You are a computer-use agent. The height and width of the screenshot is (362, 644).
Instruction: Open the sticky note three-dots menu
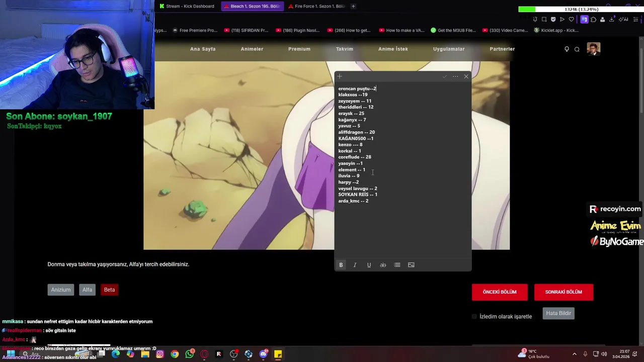point(455,76)
